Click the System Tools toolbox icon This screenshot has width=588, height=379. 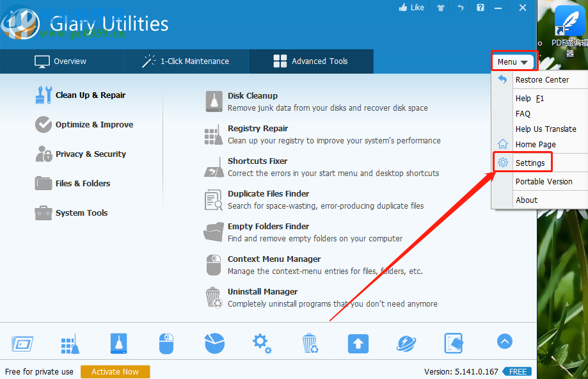(x=44, y=213)
